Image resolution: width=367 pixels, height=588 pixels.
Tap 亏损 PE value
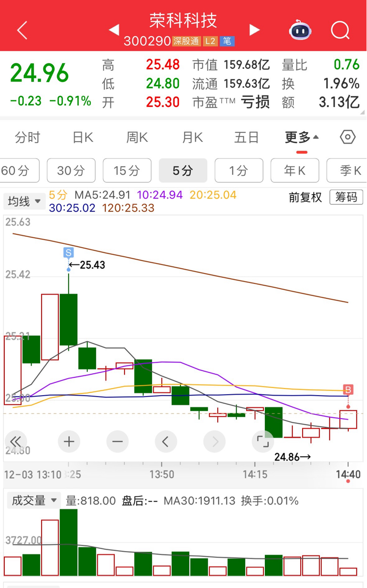point(255,102)
